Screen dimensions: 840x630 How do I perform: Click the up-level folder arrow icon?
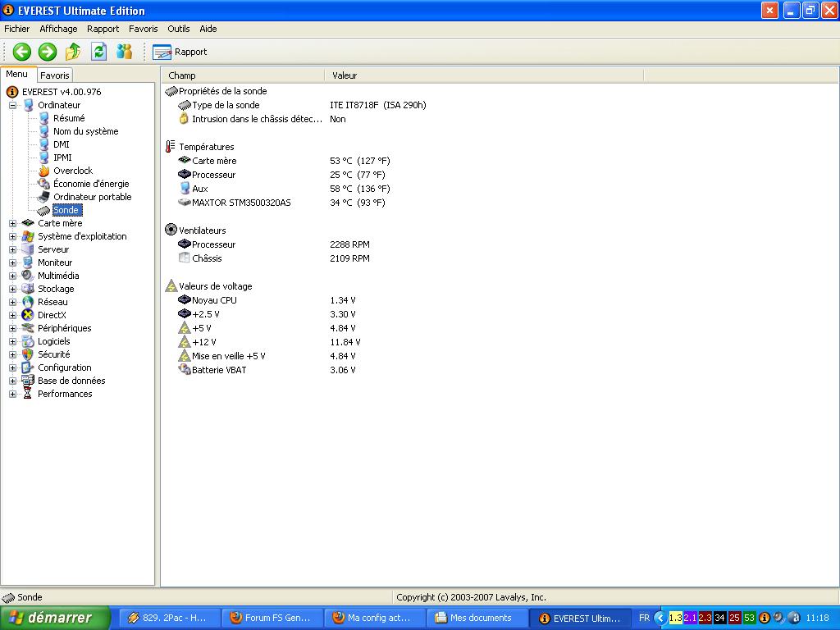point(73,52)
